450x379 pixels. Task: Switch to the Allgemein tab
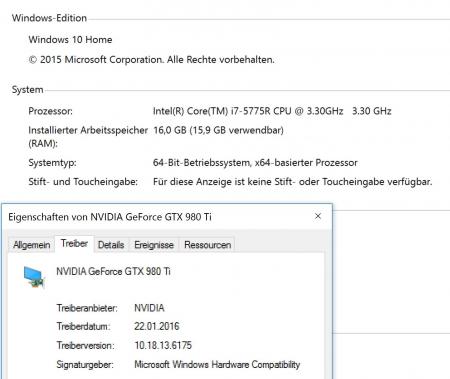click(x=31, y=245)
